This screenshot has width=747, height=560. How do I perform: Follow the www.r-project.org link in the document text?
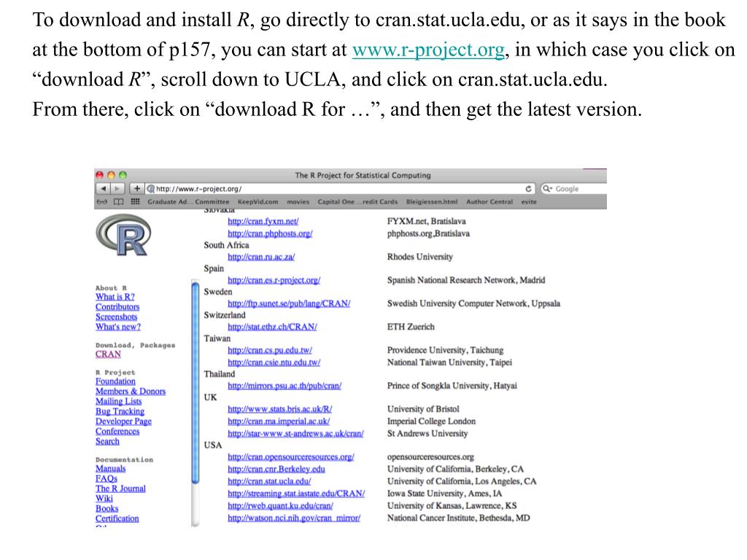point(428,50)
